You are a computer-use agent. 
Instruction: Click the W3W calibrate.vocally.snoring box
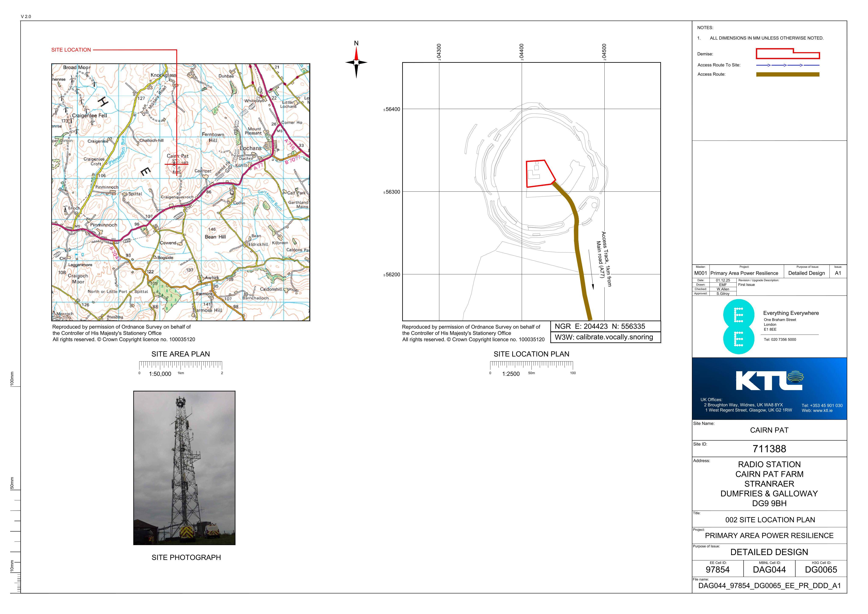[x=605, y=337]
